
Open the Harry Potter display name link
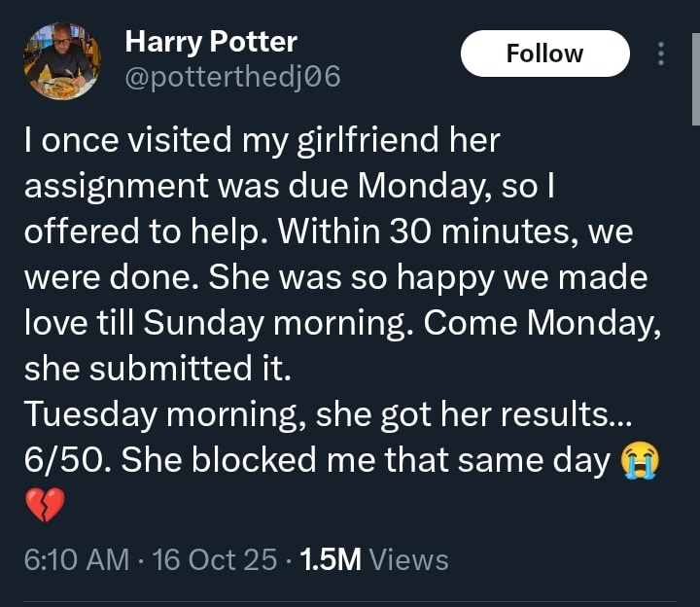(211, 42)
